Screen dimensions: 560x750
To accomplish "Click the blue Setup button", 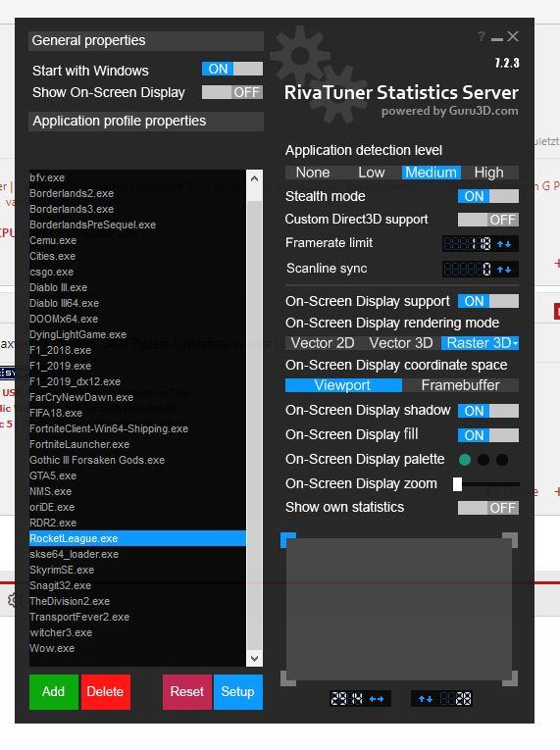I will click(x=238, y=691).
